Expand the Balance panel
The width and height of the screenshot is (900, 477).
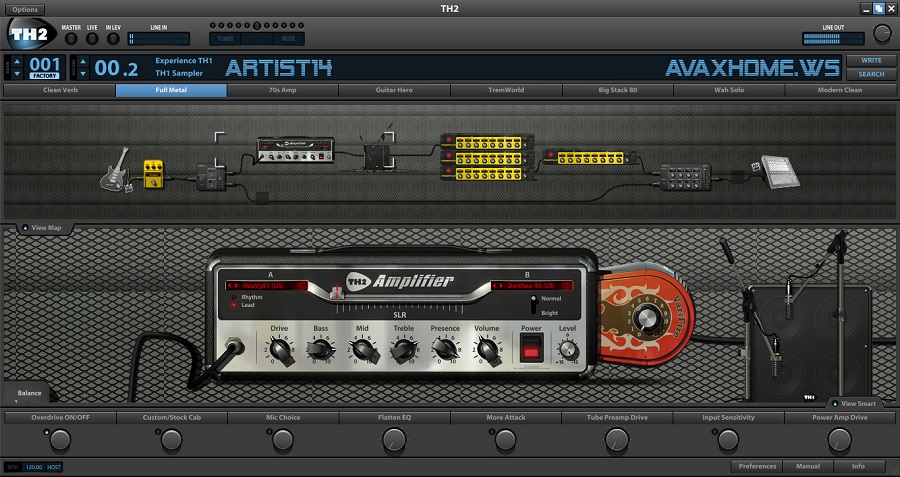(x=29, y=393)
